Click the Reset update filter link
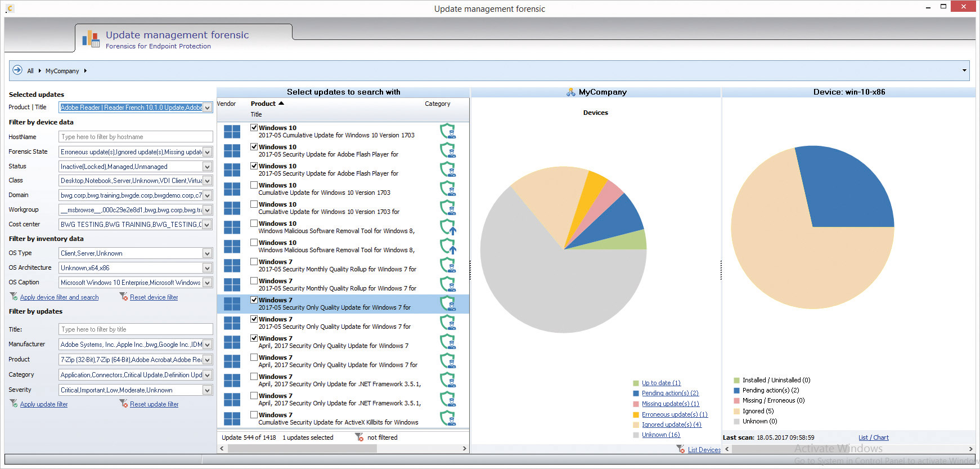Viewport: 980px width, 469px height. 154,404
